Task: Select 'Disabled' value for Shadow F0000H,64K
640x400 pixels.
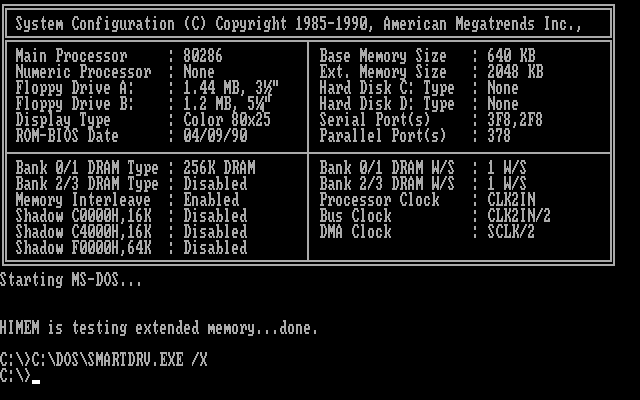Action: pyautogui.click(x=215, y=248)
